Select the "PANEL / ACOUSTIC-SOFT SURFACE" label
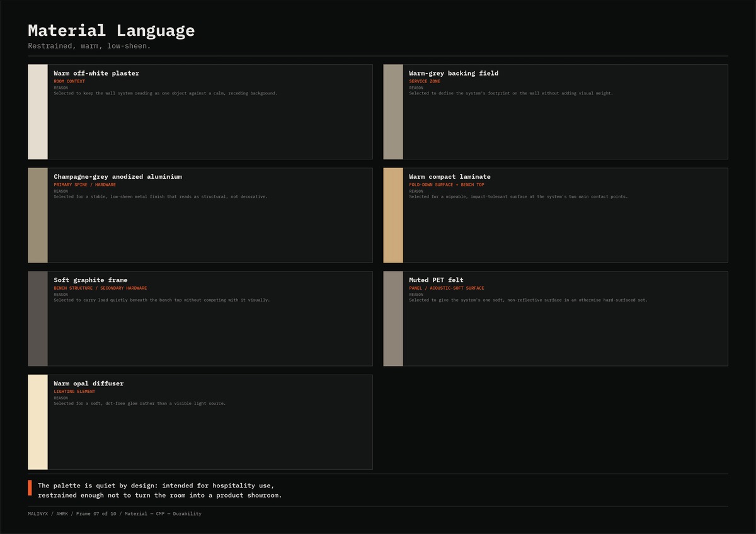Image resolution: width=756 pixels, height=534 pixels. coord(447,288)
